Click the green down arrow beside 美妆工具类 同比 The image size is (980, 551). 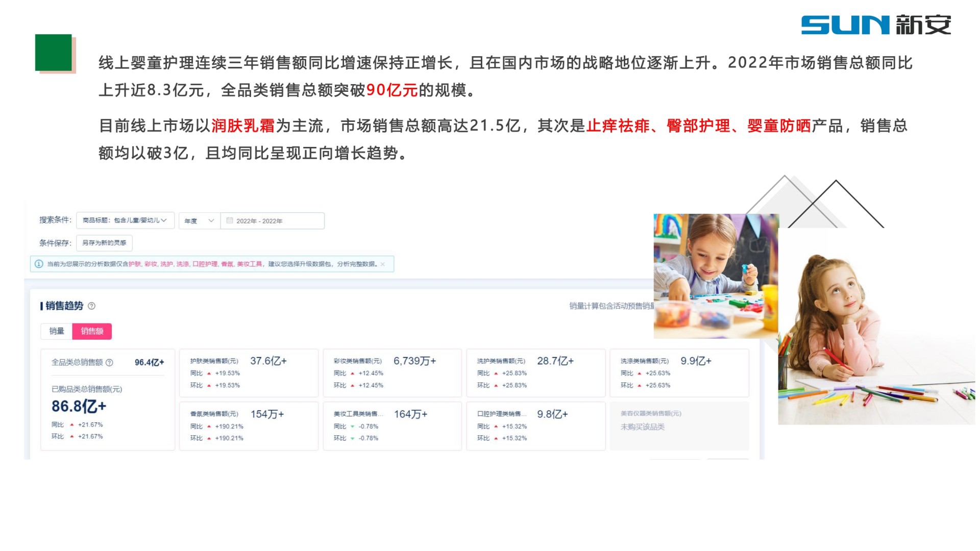(352, 427)
